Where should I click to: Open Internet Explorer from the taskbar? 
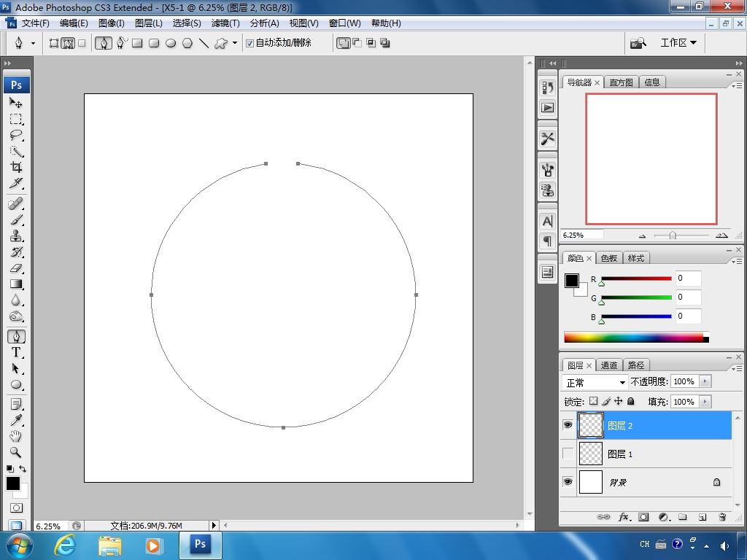click(66, 545)
